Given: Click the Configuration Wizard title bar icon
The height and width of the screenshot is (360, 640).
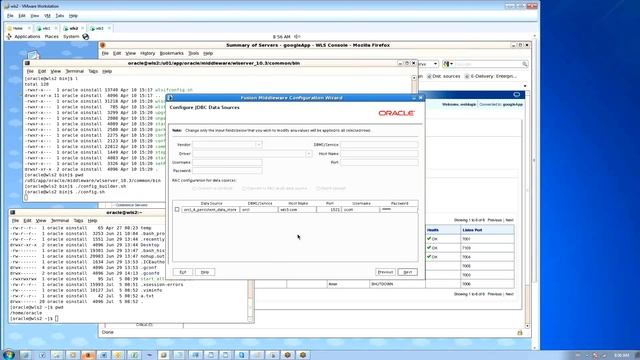Looking at the screenshot, I should coord(170,98).
